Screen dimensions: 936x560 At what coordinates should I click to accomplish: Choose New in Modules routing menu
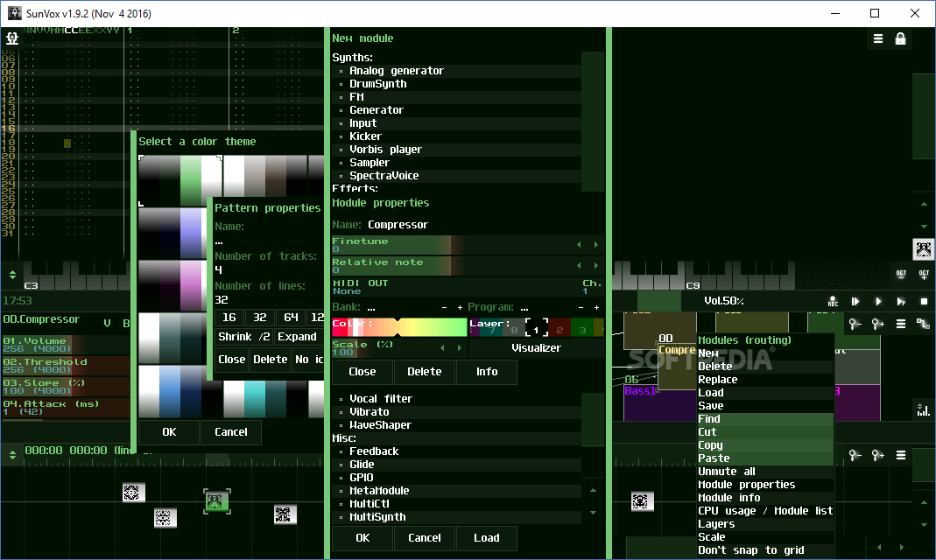click(x=764, y=353)
